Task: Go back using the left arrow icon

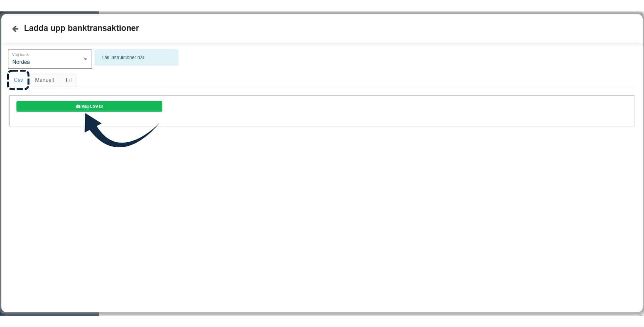Action: click(x=15, y=29)
